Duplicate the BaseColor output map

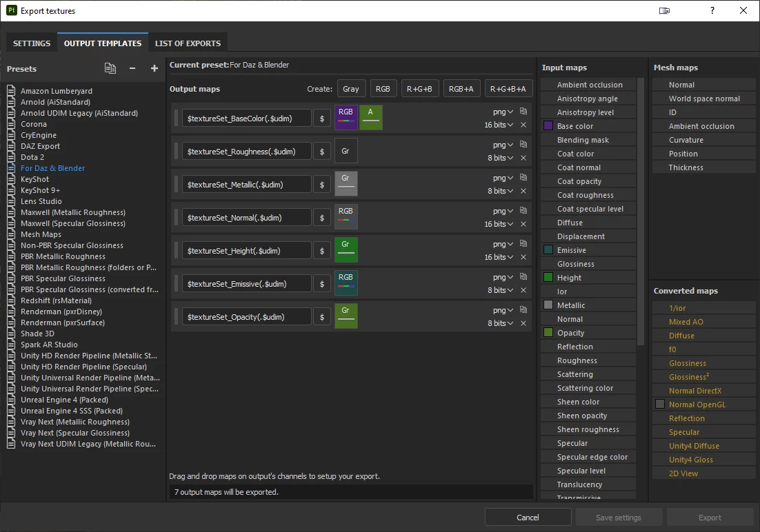pos(523,111)
